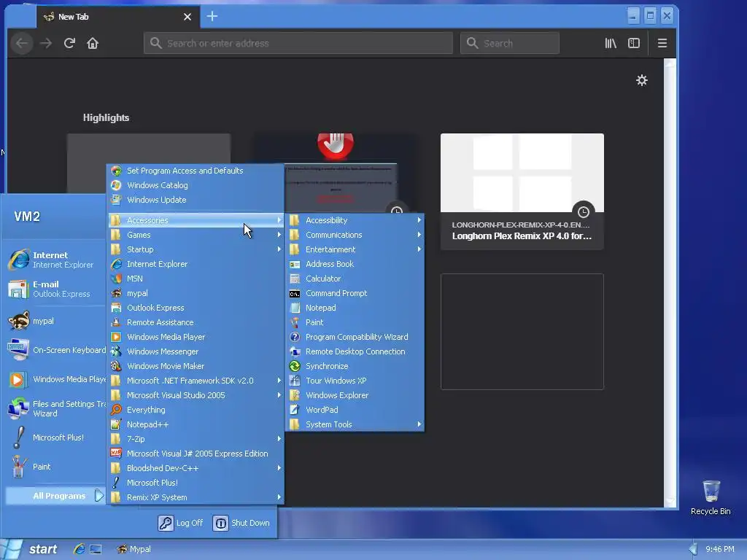Open Windows Movie Maker
This screenshot has width=747, height=560.
click(196, 366)
